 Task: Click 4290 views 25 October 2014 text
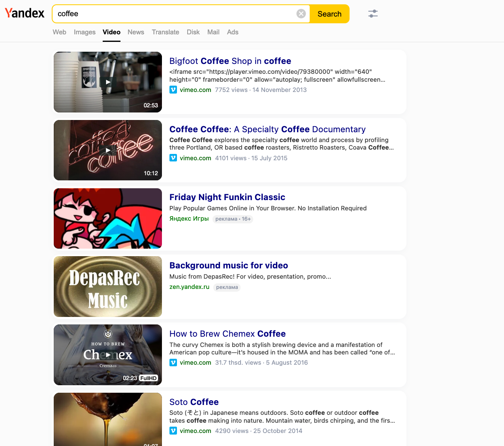tap(259, 431)
